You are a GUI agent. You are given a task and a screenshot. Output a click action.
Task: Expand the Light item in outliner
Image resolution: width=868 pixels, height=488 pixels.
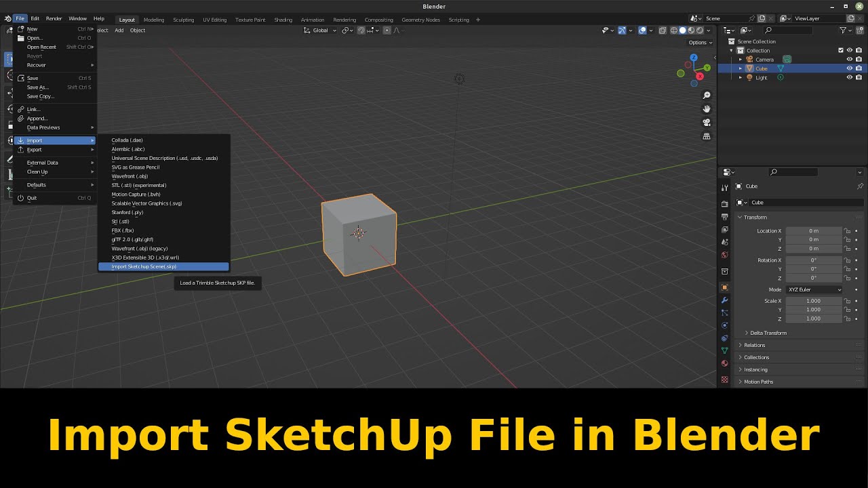[741, 78]
